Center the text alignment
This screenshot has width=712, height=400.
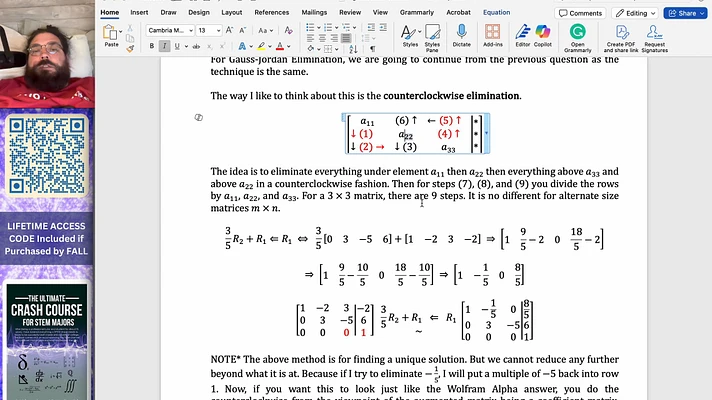point(322,38)
